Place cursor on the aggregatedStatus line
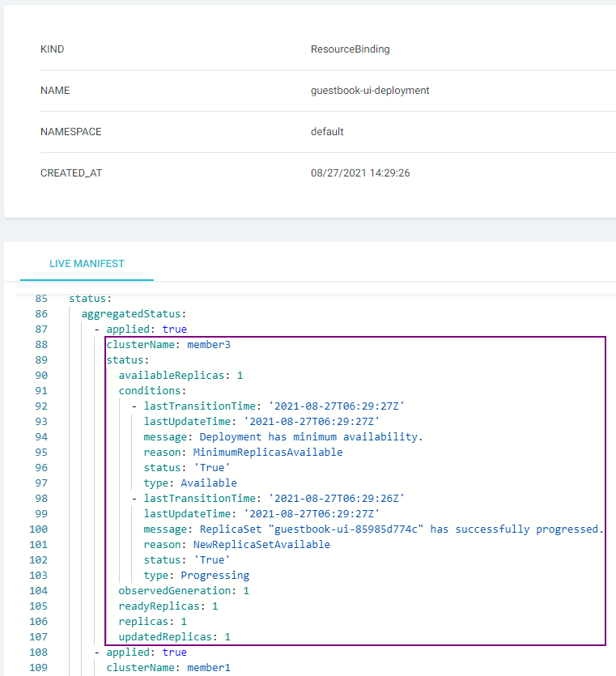The image size is (616, 676). [x=134, y=313]
